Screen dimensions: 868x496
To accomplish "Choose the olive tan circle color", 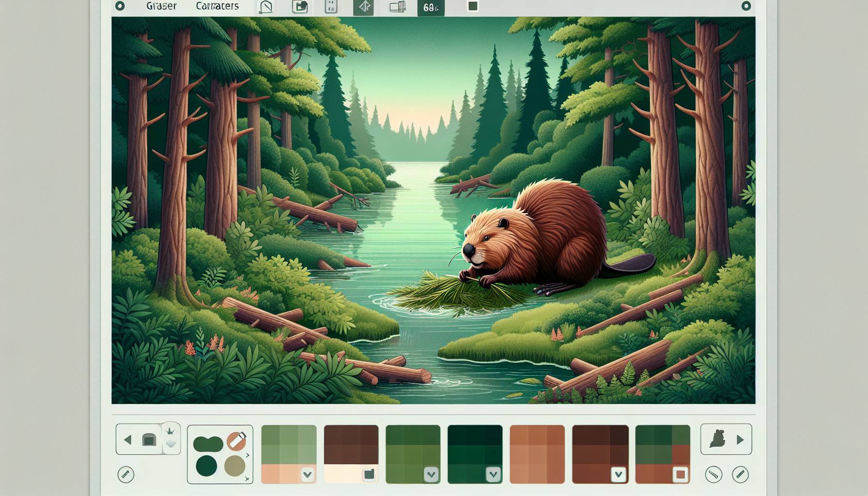I will tap(235, 465).
